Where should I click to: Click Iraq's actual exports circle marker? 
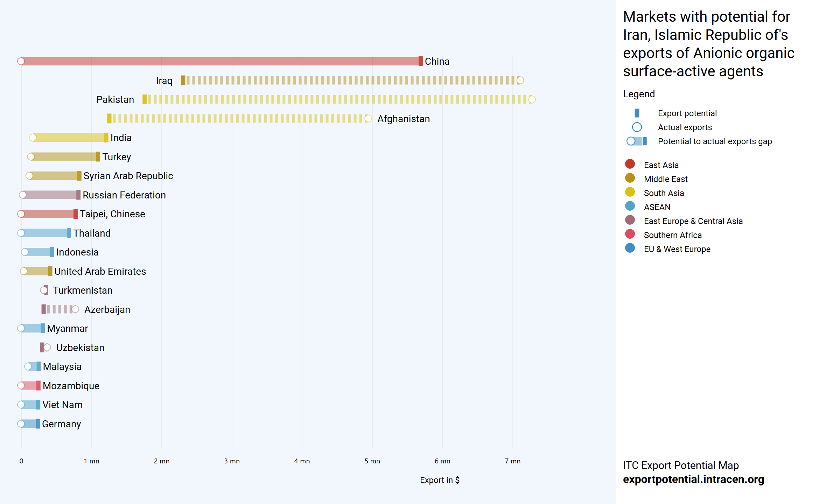tap(520, 80)
